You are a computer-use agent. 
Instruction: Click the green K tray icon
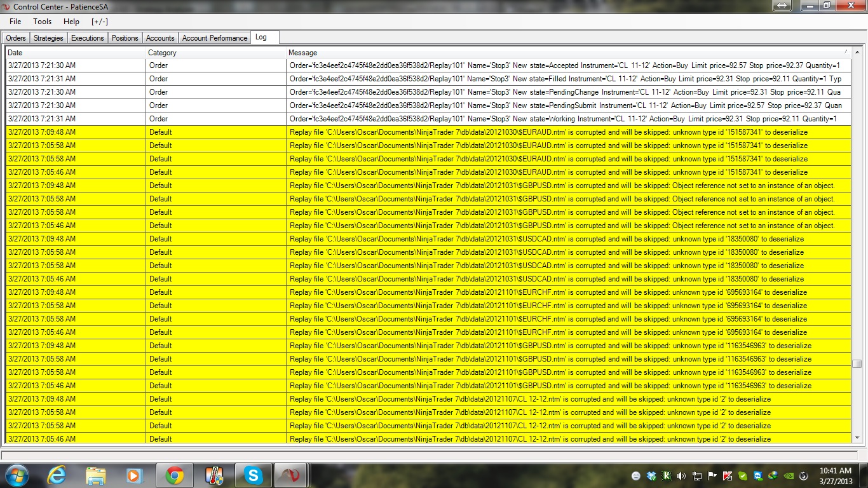click(667, 476)
